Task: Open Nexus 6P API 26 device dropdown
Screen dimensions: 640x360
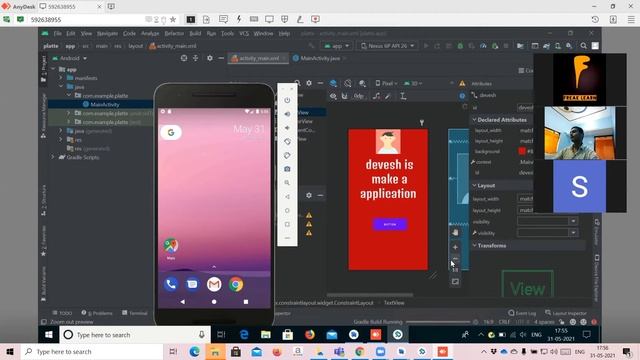Action: click(x=387, y=46)
